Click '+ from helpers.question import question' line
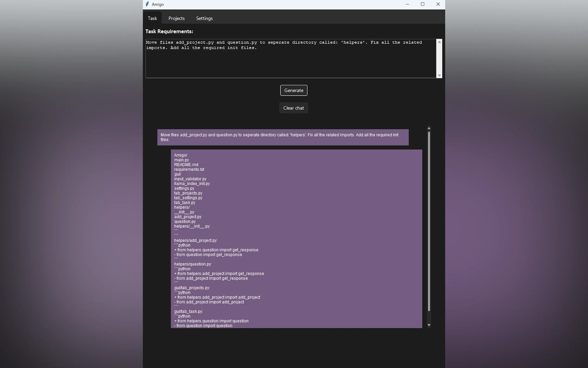This screenshot has width=588, height=368. 211,321
